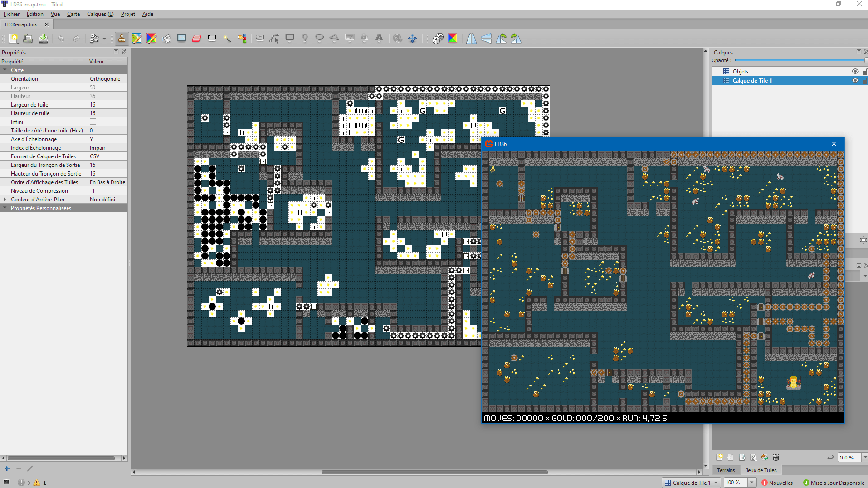Toggle visibility of Calque de Tile 1
Viewport: 868px width, 488px height.
click(x=856, y=80)
